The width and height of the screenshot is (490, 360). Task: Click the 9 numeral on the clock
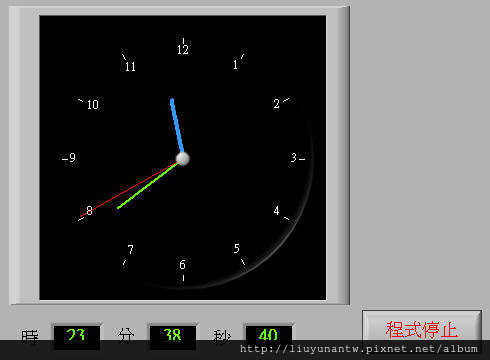point(72,157)
